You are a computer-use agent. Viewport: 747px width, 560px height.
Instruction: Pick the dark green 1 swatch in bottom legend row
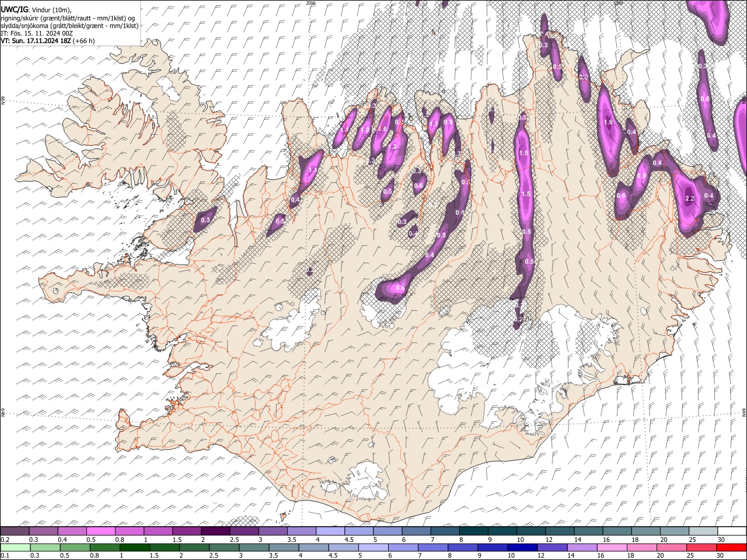pos(134,547)
